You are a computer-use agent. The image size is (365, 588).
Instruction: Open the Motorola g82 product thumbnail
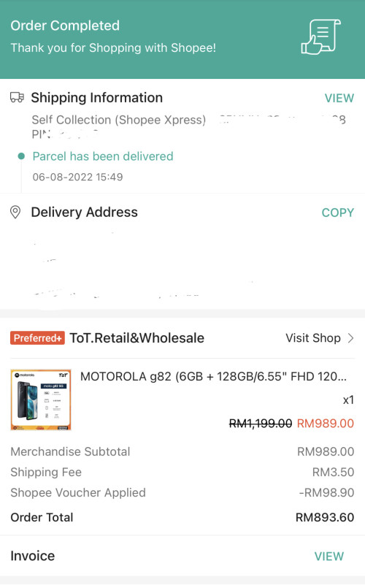pos(41,400)
